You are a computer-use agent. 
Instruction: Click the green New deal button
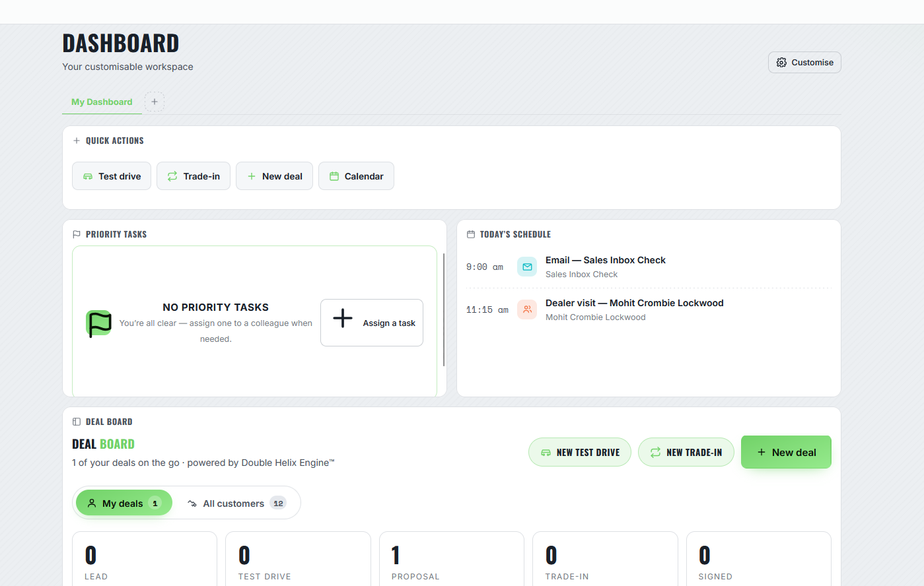point(786,452)
